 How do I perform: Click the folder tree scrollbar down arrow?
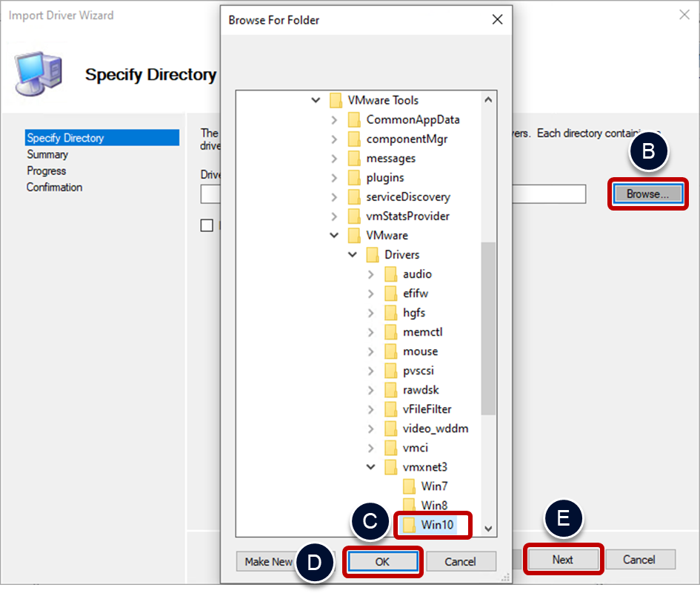488,528
